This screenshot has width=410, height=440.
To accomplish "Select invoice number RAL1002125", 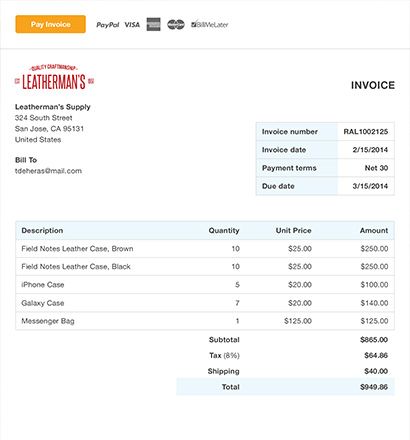I will (x=366, y=132).
